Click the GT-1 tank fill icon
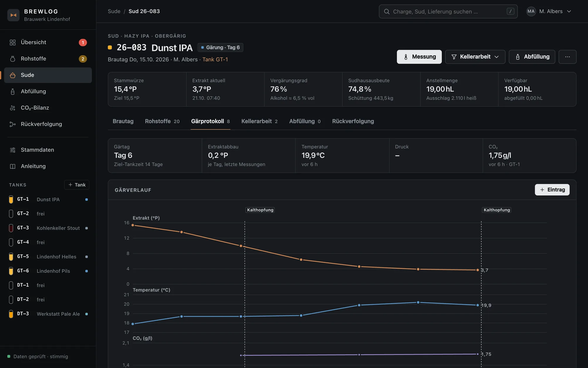This screenshot has width=588, height=368. tap(11, 199)
